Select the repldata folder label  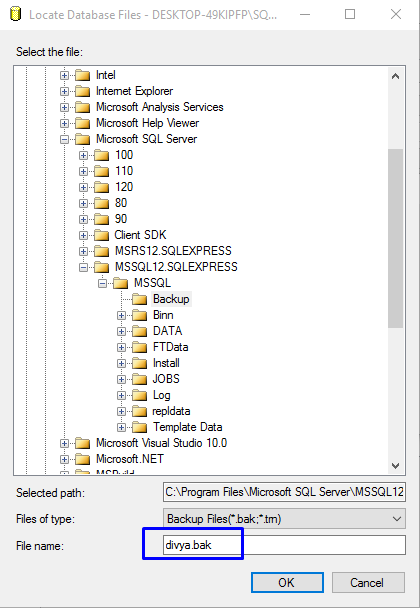171,411
